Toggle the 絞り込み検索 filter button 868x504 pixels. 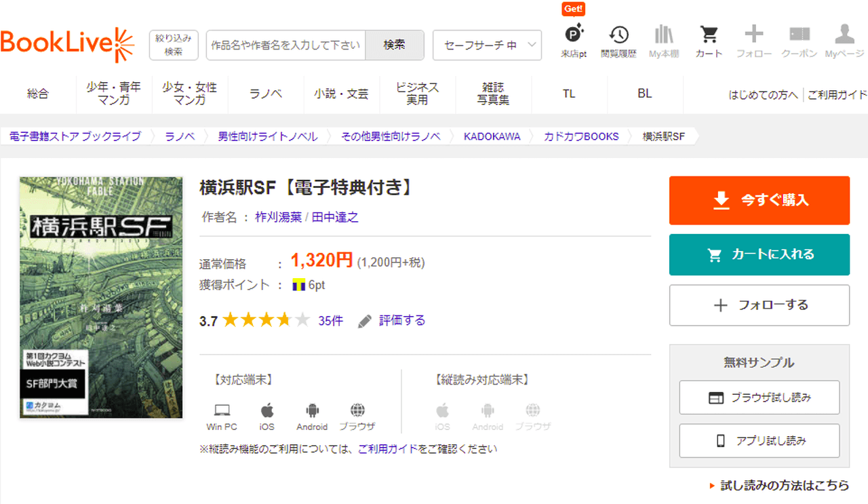point(174,45)
